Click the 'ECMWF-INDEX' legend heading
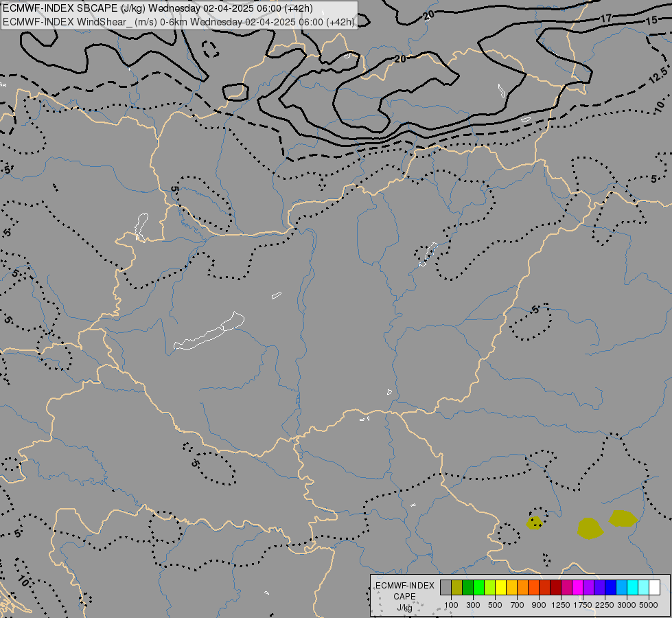 pyautogui.click(x=404, y=586)
